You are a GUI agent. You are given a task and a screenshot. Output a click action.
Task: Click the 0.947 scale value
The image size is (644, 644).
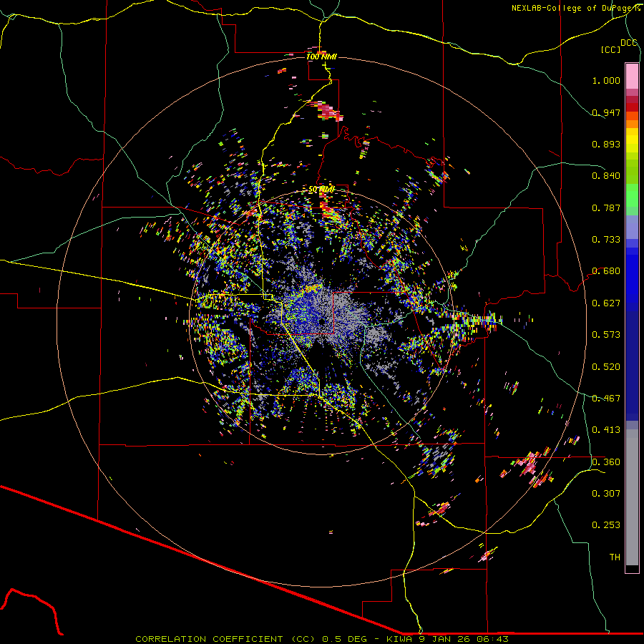606,112
